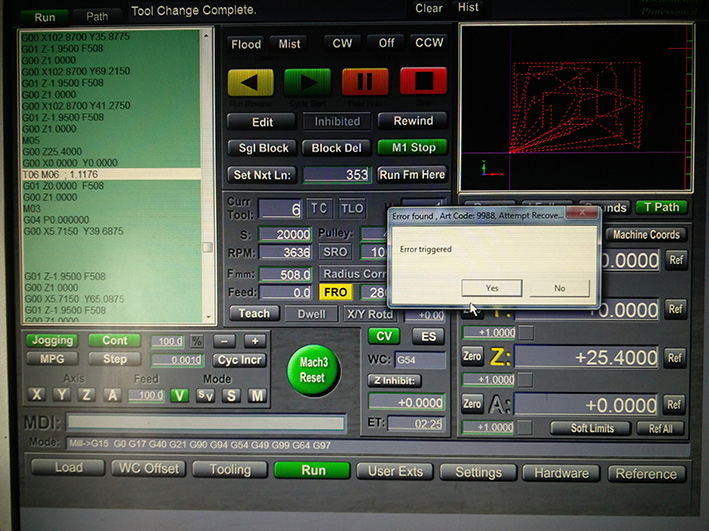Enable Sgl Block single-step mode
Screen dimensions: 709x531
click(x=261, y=148)
